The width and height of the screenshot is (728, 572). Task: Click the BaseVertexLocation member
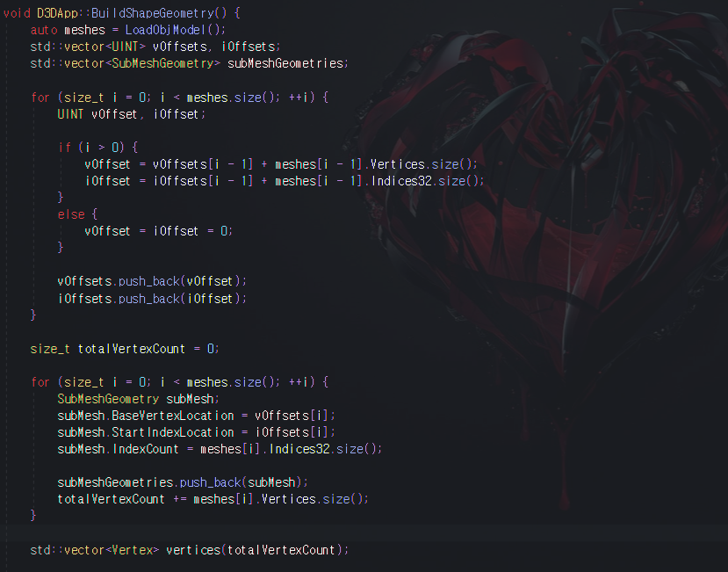pyautogui.click(x=173, y=416)
